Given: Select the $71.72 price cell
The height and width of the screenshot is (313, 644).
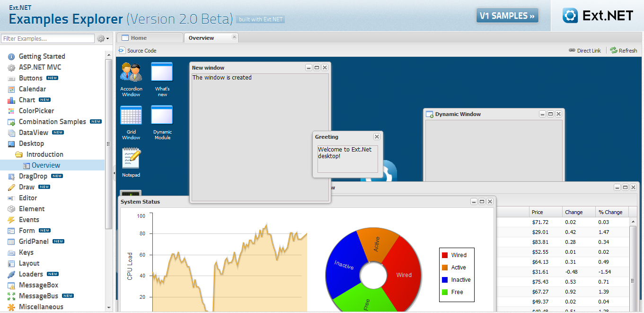Looking at the screenshot, I should point(546,222).
